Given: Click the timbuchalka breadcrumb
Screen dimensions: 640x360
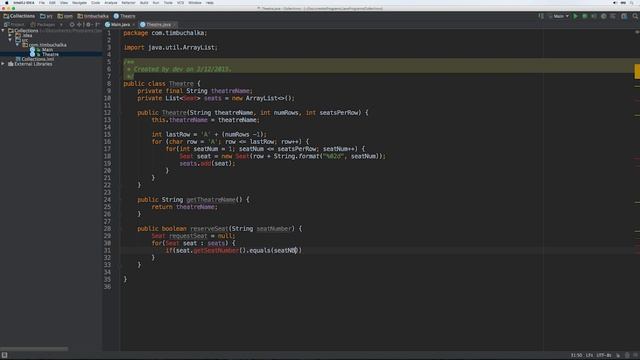Looking at the screenshot, I should (x=93, y=16).
